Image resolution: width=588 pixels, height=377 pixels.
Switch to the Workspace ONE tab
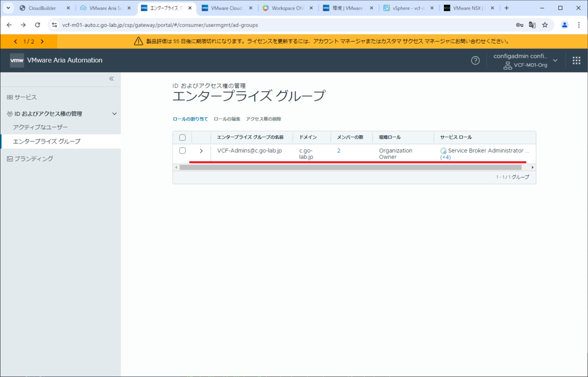click(287, 8)
